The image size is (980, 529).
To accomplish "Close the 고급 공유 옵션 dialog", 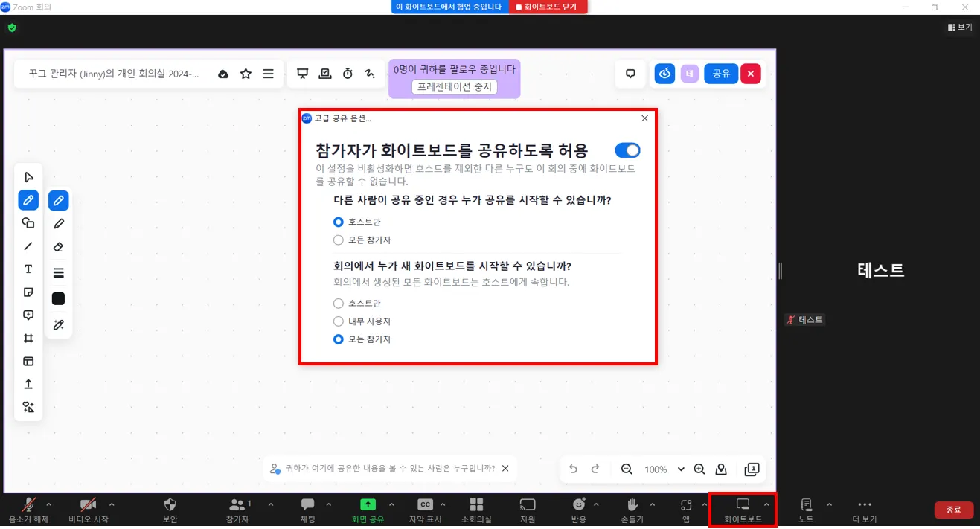I will coord(644,118).
